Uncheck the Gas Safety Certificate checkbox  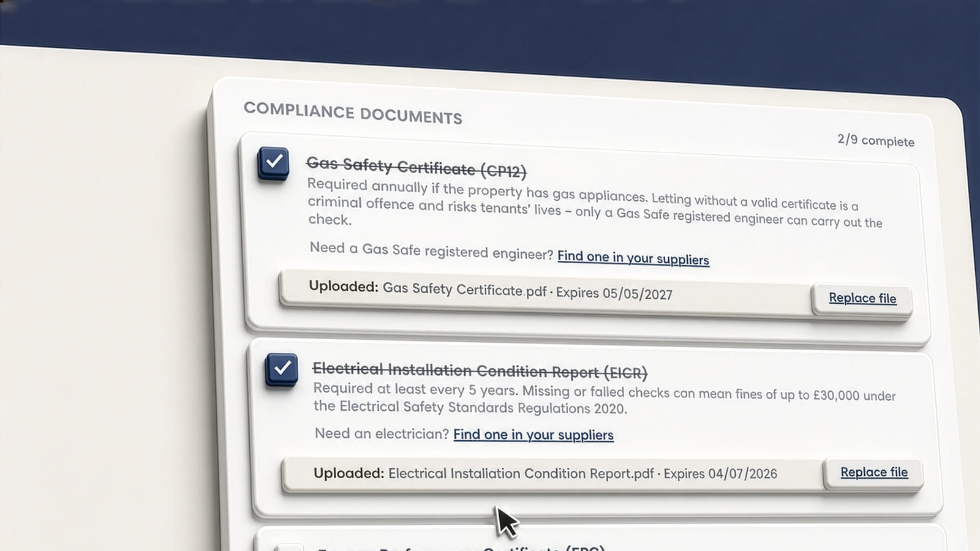pyautogui.click(x=273, y=163)
